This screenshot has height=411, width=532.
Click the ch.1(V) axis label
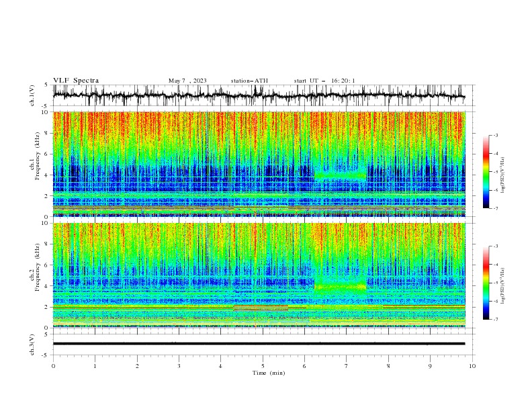click(x=32, y=95)
